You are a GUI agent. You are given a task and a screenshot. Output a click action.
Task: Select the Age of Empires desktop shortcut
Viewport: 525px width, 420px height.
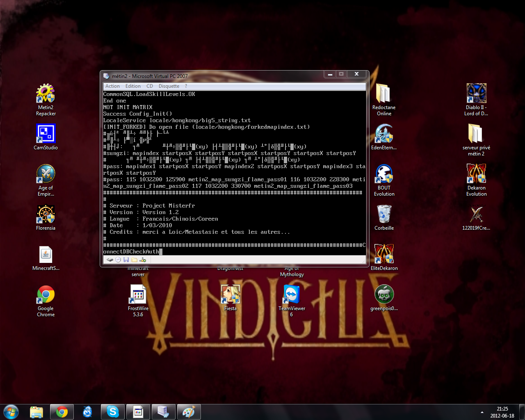coord(46,180)
